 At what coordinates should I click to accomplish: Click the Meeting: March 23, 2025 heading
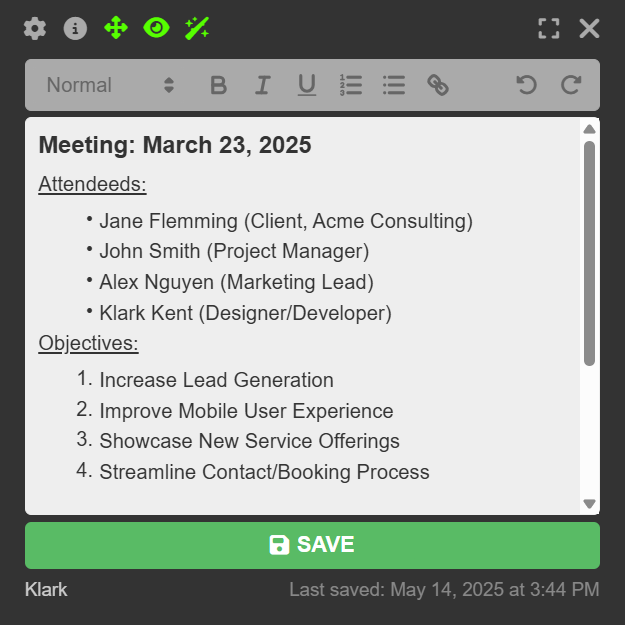click(175, 145)
